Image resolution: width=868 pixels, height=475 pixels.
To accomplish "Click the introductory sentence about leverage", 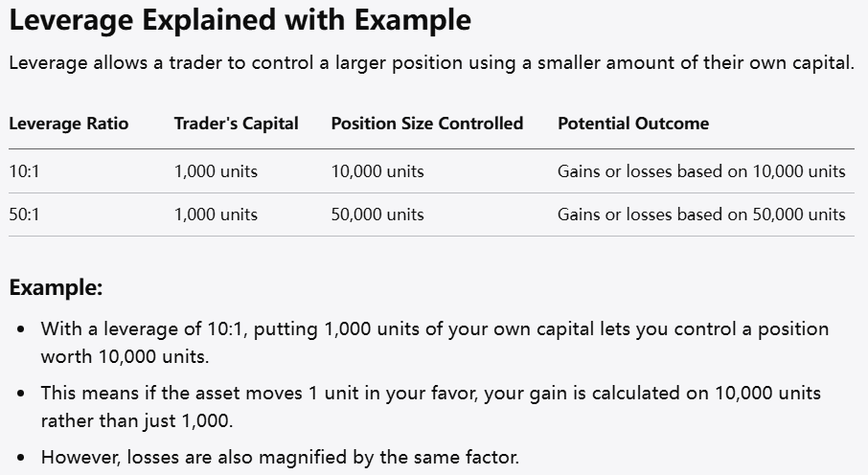I will [x=431, y=65].
